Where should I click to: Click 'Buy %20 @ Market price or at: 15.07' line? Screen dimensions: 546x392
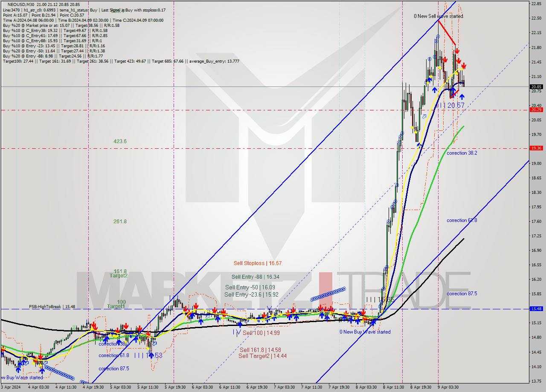pos(61,25)
